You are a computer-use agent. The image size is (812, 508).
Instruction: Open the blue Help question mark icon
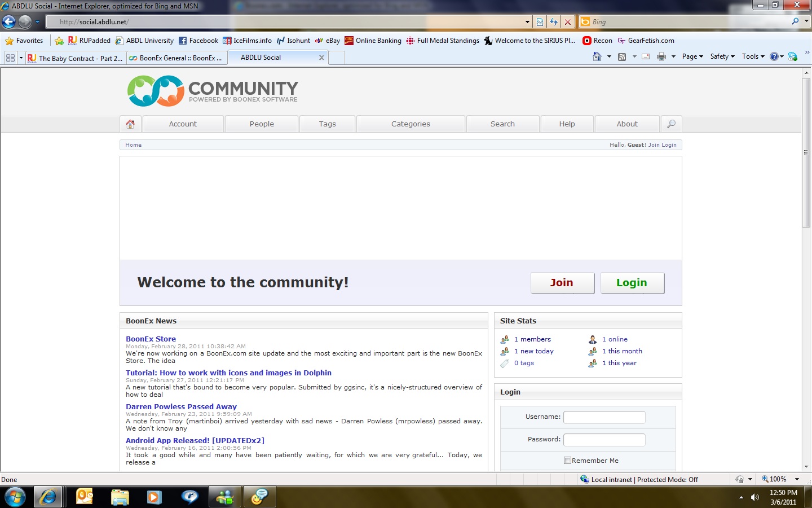click(774, 56)
